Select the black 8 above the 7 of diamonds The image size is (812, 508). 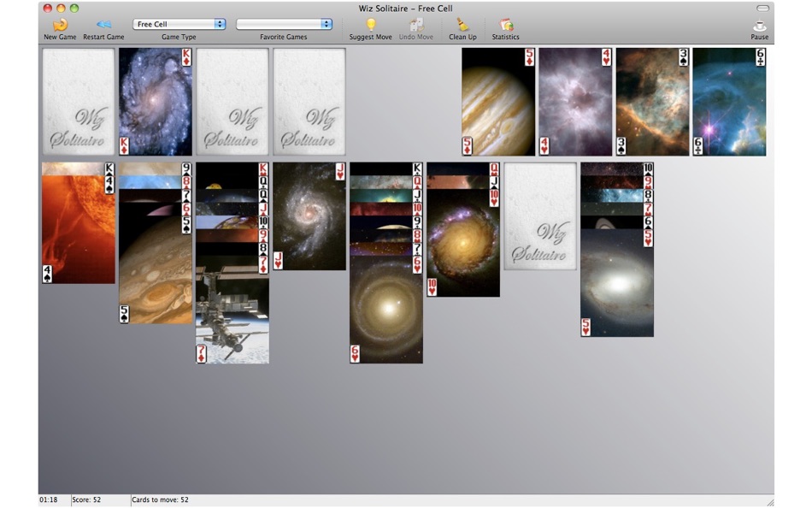click(232, 250)
